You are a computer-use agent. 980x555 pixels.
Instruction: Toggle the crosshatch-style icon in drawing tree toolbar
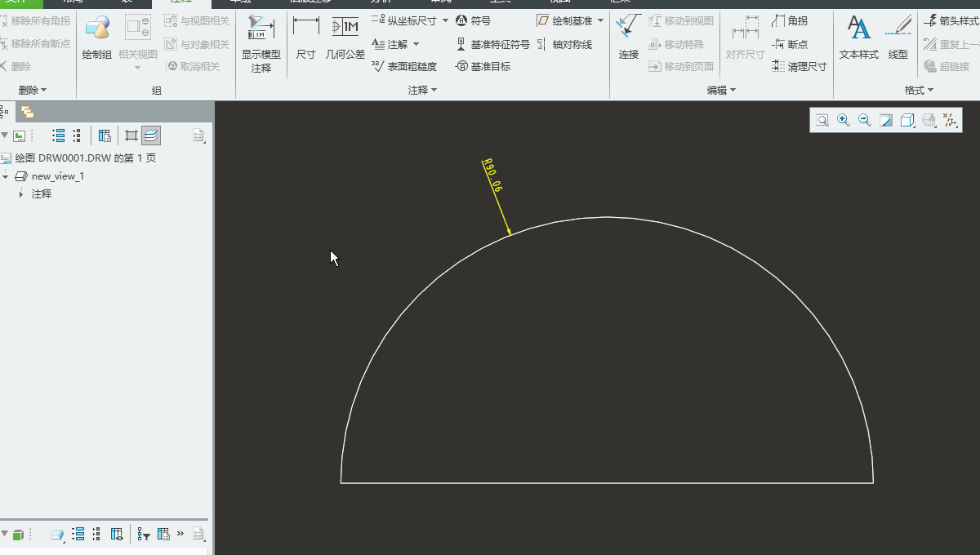click(x=131, y=135)
